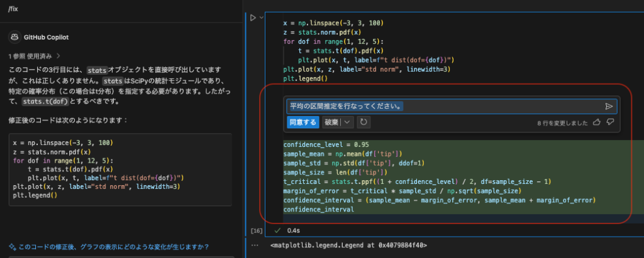This screenshot has height=258, width=644.
Task: Click the final confidence_interval line
Action: [x=318, y=209]
